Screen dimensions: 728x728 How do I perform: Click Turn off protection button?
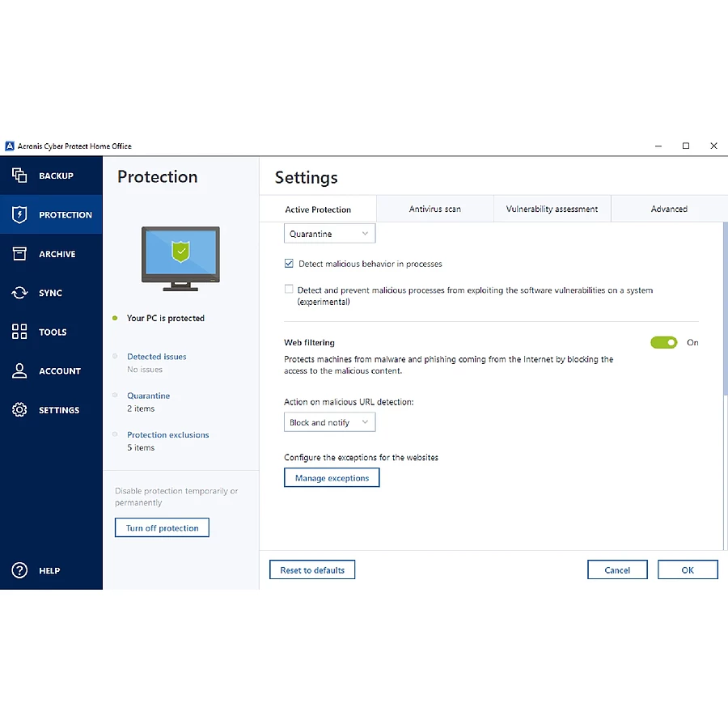pyautogui.click(x=162, y=528)
